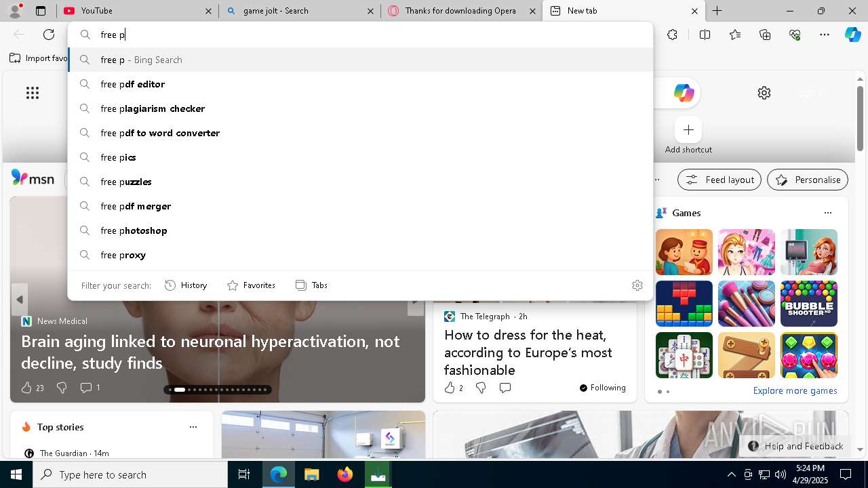868x488 pixels.
Task: Open the Favorites star toolbar icon
Action: click(x=735, y=35)
